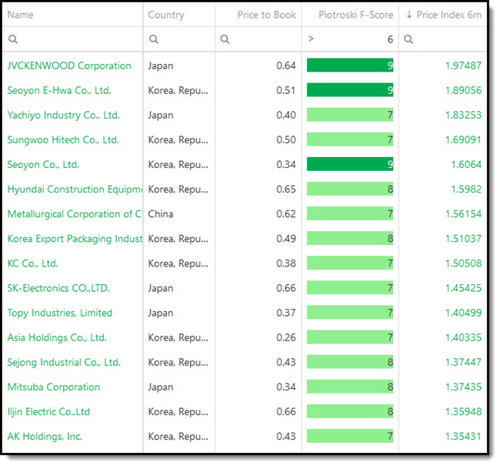Screen dimensions: 500x465
Task: Click Price to Book 0.49 for Korea Export
Action: pos(286,239)
